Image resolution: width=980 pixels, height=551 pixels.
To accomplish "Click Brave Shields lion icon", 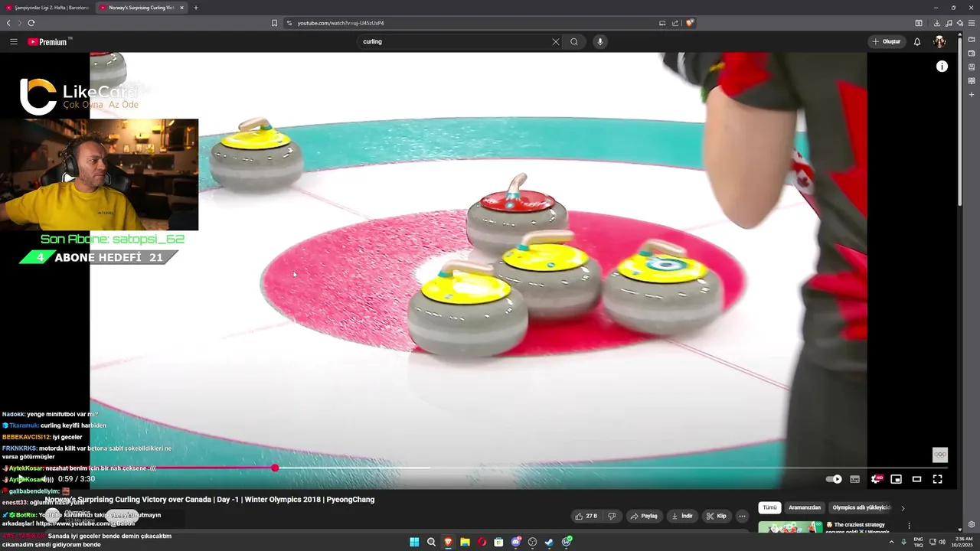I will (690, 23).
